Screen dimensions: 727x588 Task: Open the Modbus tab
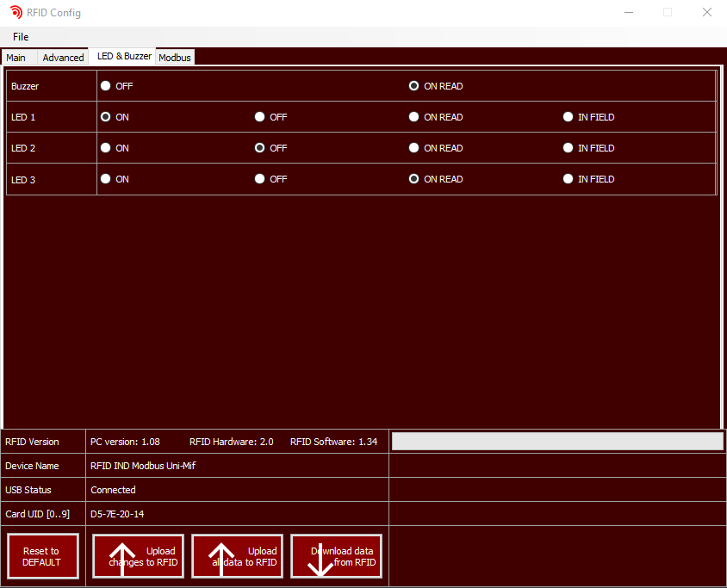point(175,58)
